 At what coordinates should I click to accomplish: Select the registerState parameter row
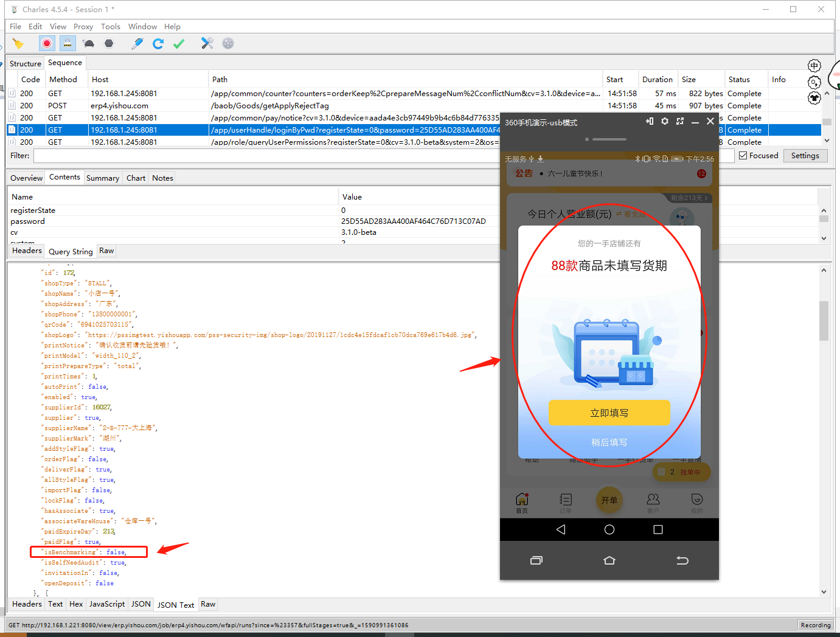[x=412, y=211]
